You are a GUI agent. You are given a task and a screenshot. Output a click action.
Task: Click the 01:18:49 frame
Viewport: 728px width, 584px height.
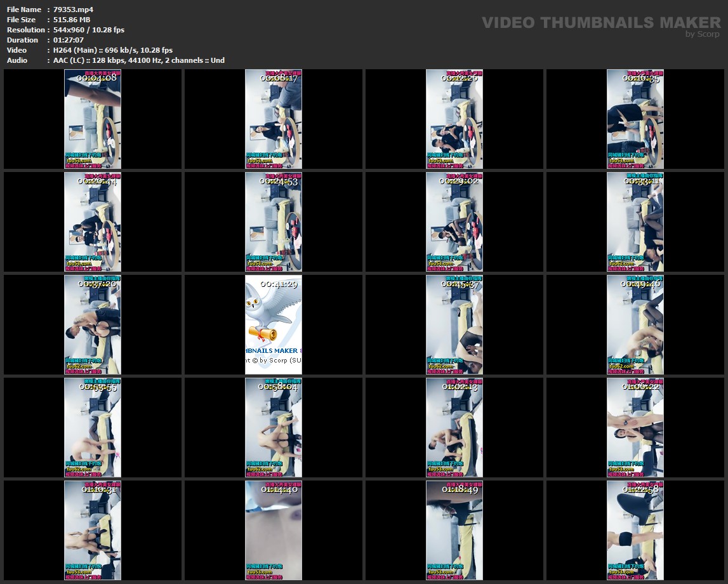[454, 530]
